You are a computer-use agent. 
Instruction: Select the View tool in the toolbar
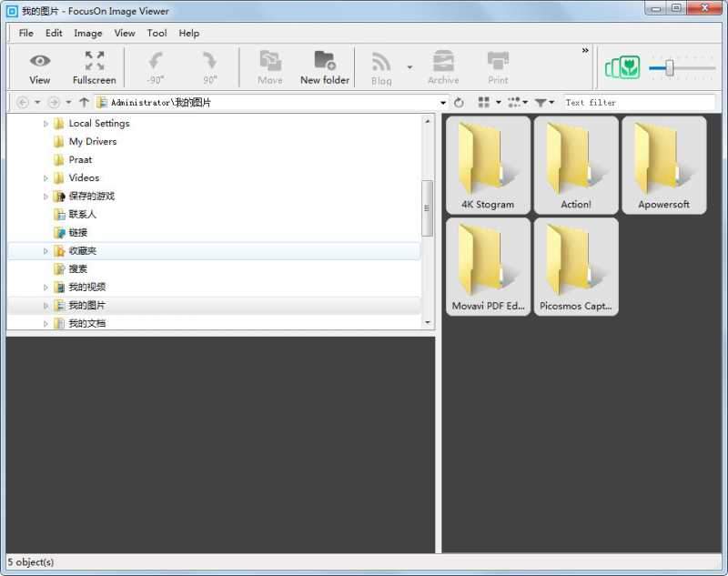click(38, 66)
